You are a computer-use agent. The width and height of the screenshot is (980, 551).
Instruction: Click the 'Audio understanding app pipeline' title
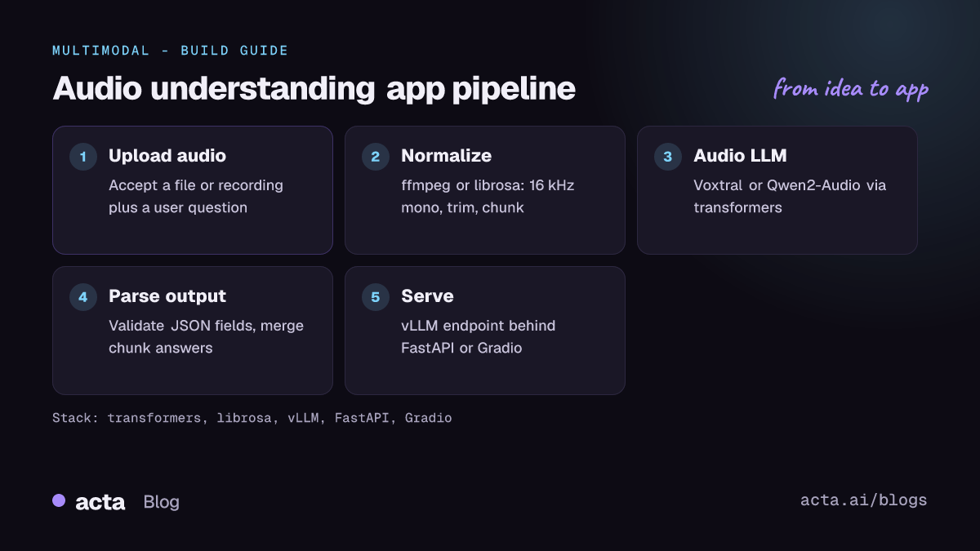(x=314, y=89)
